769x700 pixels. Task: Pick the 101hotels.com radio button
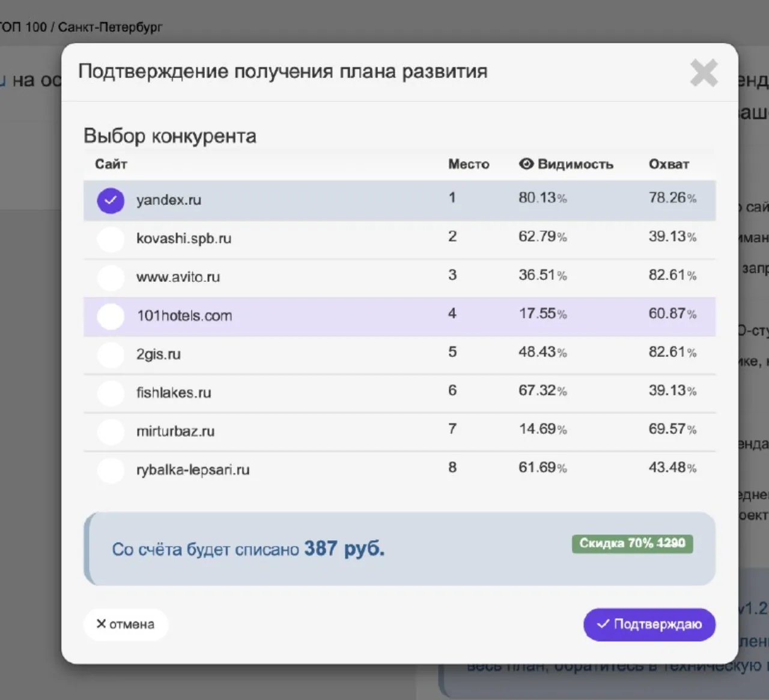pyautogui.click(x=111, y=316)
